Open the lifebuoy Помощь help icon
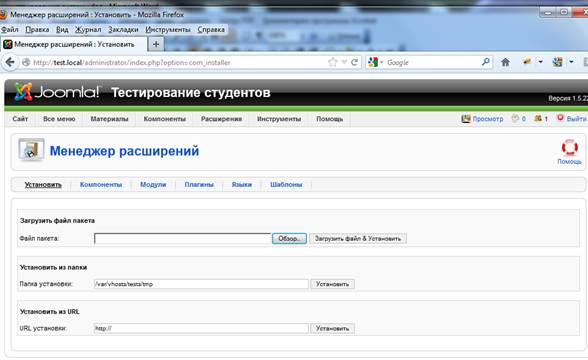Viewport: 588px width, 360px height. pyautogui.click(x=569, y=147)
